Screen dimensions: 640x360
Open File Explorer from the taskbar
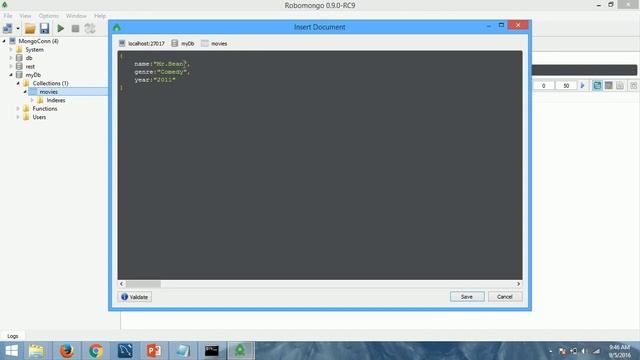pos(36,351)
